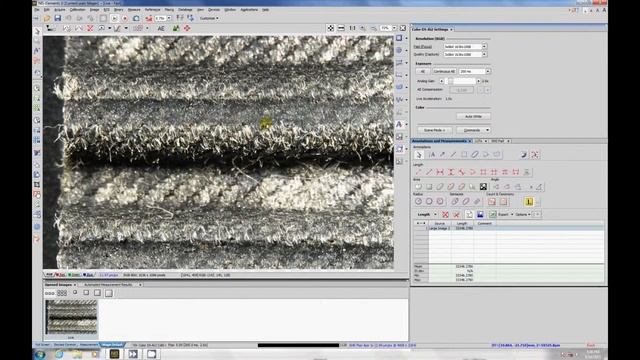Click the red cross target toolbar icon
Screen dimensions: 640x360
click(x=187, y=29)
